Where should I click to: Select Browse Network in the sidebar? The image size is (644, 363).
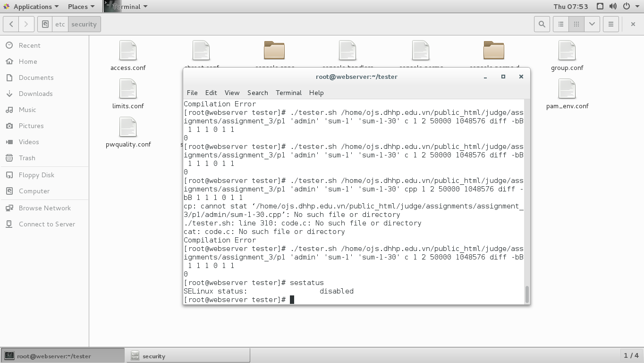(44, 208)
